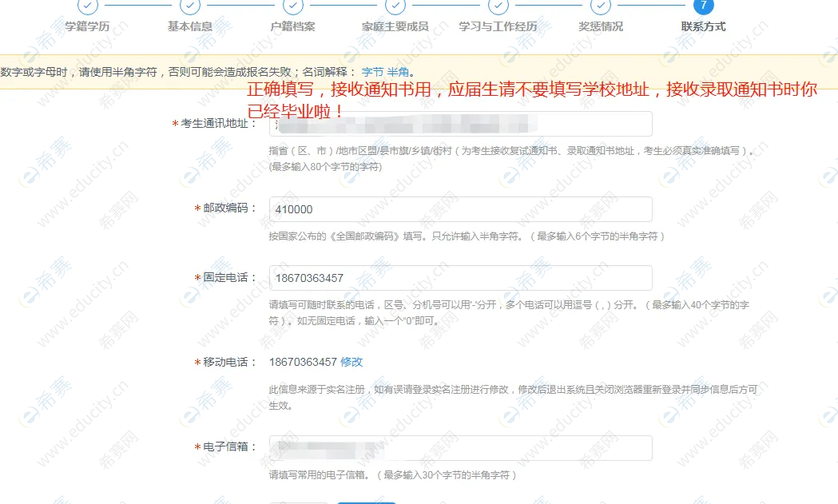The width and height of the screenshot is (838, 504).
Task: Open the 学习与工作经历 step label
Action: pyautogui.click(x=498, y=26)
